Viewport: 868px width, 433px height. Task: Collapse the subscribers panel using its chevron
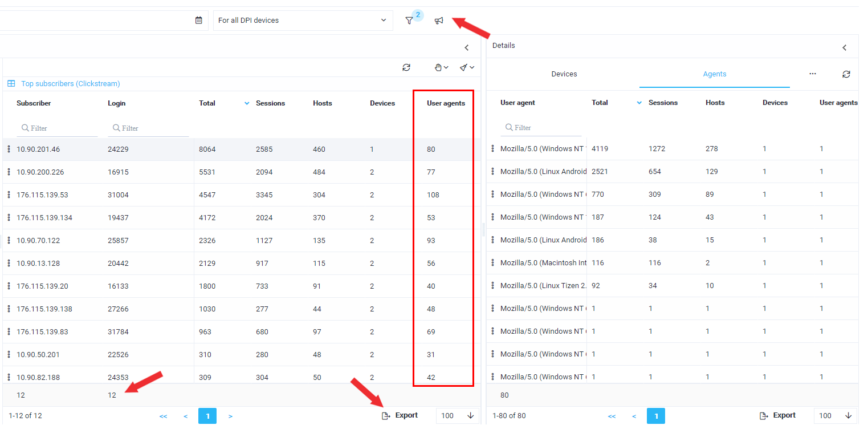click(466, 47)
